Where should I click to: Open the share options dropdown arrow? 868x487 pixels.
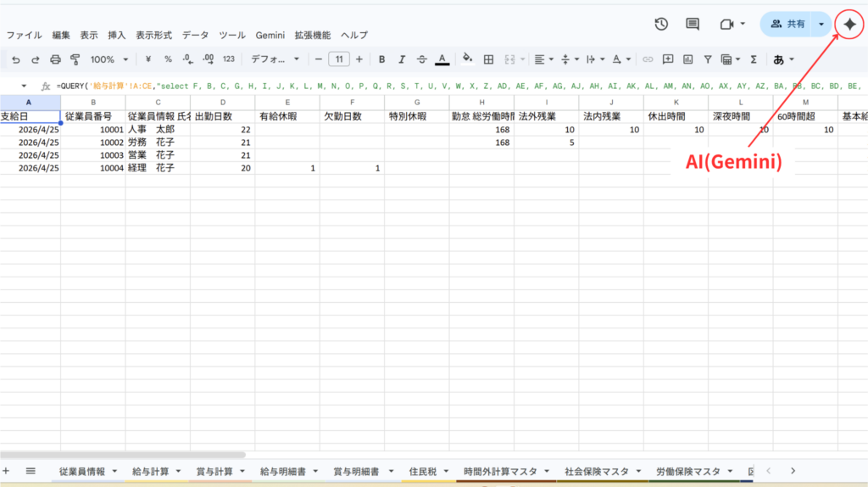[821, 25]
